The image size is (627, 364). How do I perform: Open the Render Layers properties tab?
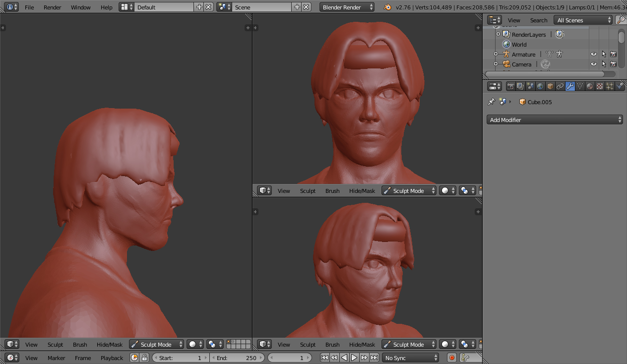(x=520, y=86)
